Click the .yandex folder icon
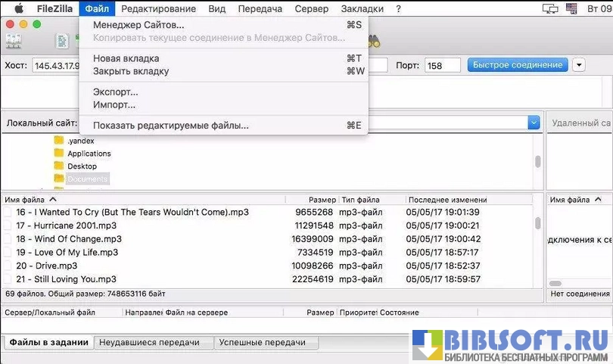This screenshot has width=613, height=364. click(59, 141)
